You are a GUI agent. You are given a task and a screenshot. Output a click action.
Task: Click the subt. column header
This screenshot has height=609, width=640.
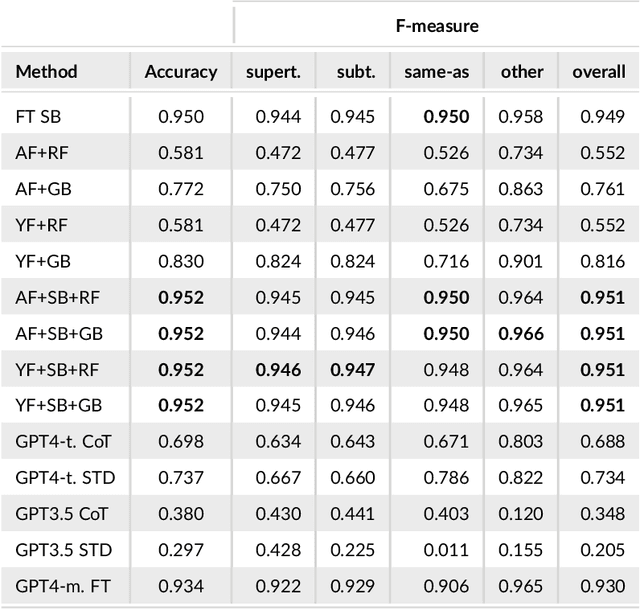pos(356,72)
